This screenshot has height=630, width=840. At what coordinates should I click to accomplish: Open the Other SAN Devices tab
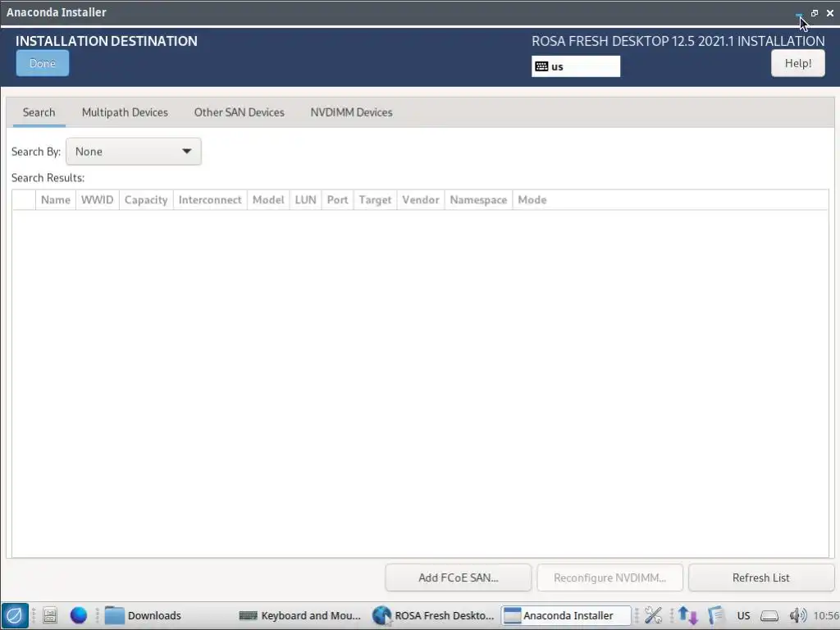(239, 112)
